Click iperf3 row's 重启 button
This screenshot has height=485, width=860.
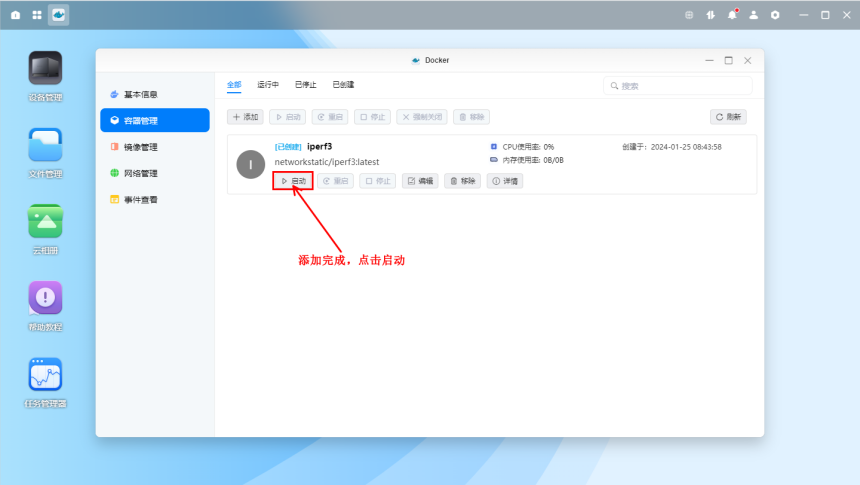[x=335, y=181]
